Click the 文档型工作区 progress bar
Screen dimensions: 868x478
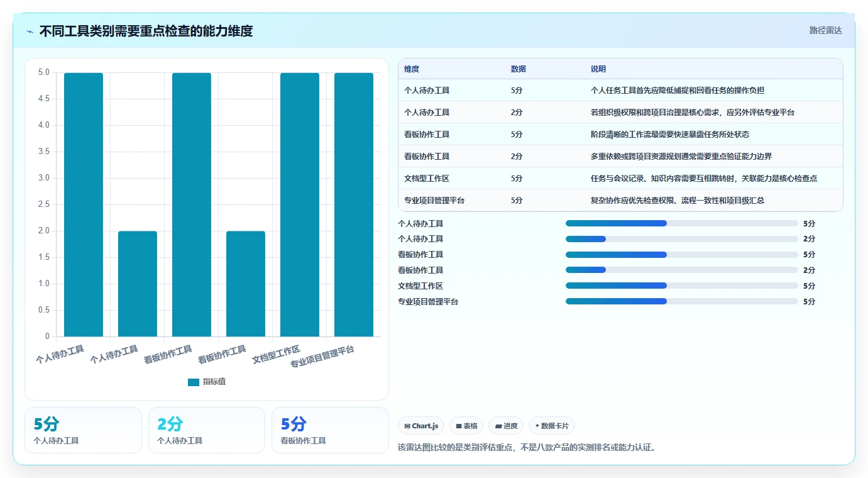pyautogui.click(x=682, y=286)
